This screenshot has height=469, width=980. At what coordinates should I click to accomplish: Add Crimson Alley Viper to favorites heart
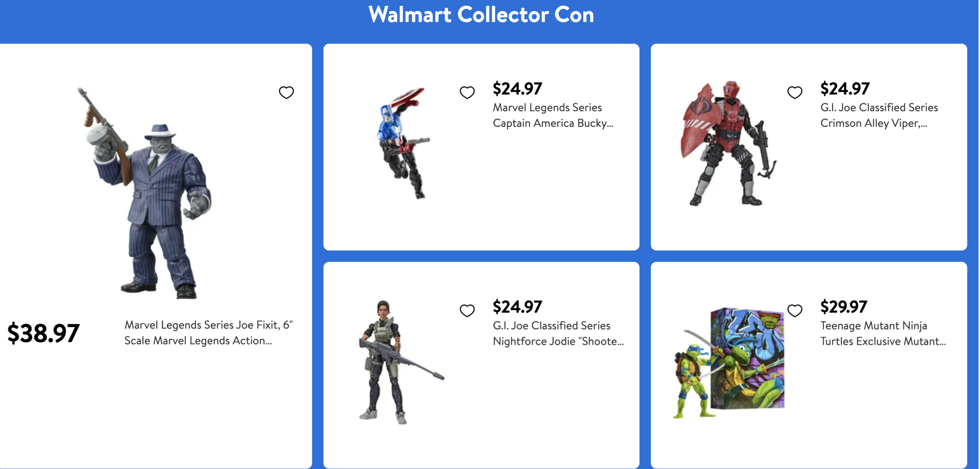pos(794,92)
